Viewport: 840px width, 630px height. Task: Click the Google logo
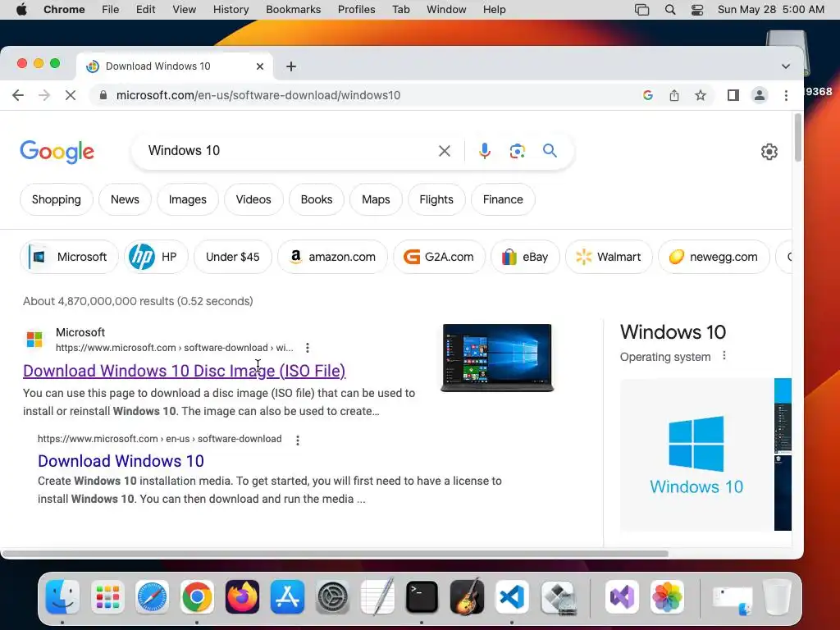[x=57, y=152]
